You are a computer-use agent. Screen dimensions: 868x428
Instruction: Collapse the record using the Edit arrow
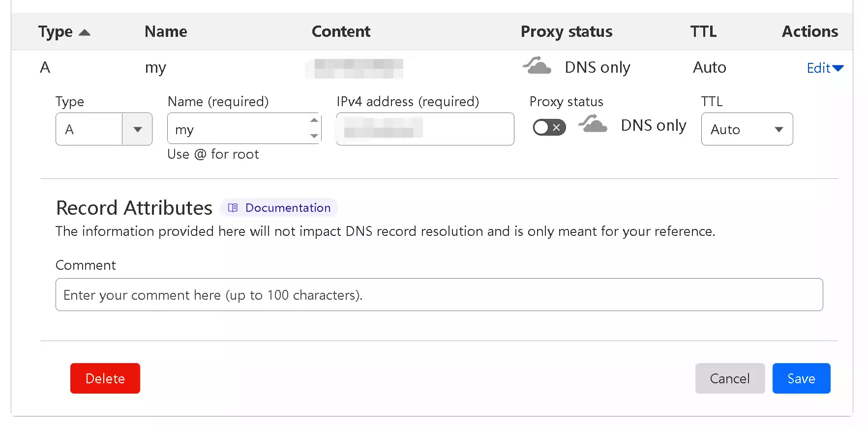point(838,68)
